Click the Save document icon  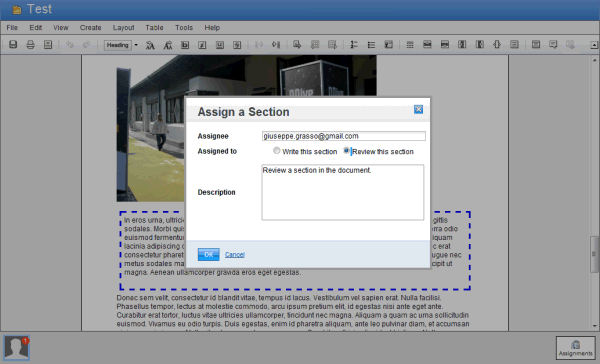tap(13, 44)
